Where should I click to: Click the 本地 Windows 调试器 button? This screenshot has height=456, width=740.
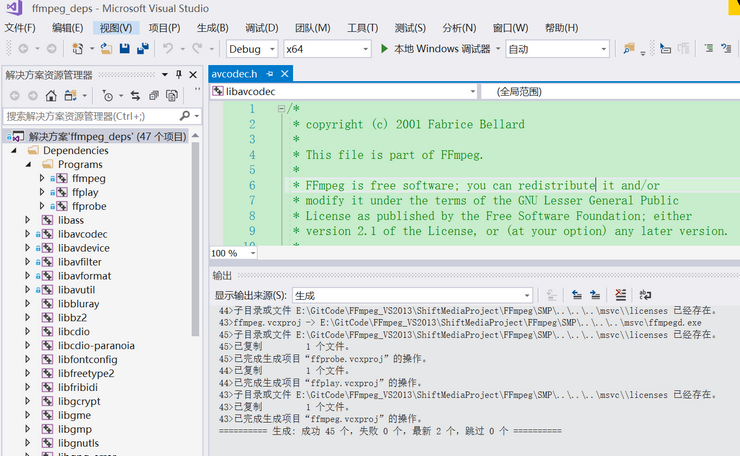(436, 49)
